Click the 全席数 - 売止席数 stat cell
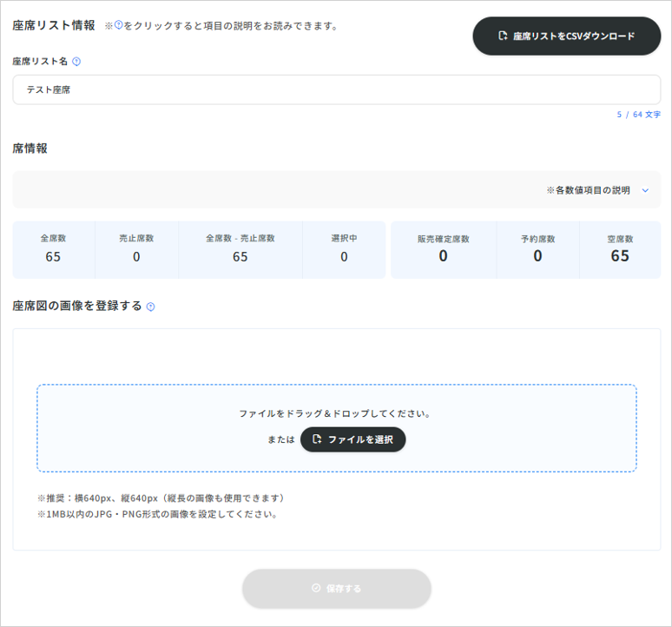 (240, 249)
